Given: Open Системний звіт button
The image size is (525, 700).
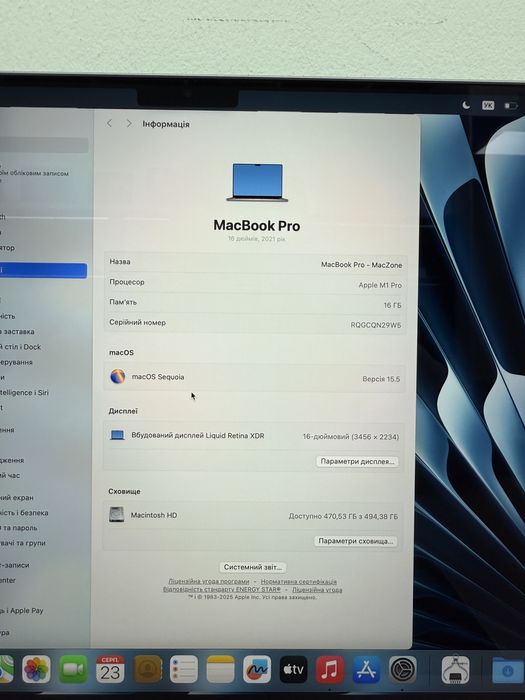Looking at the screenshot, I should pyautogui.click(x=253, y=567).
